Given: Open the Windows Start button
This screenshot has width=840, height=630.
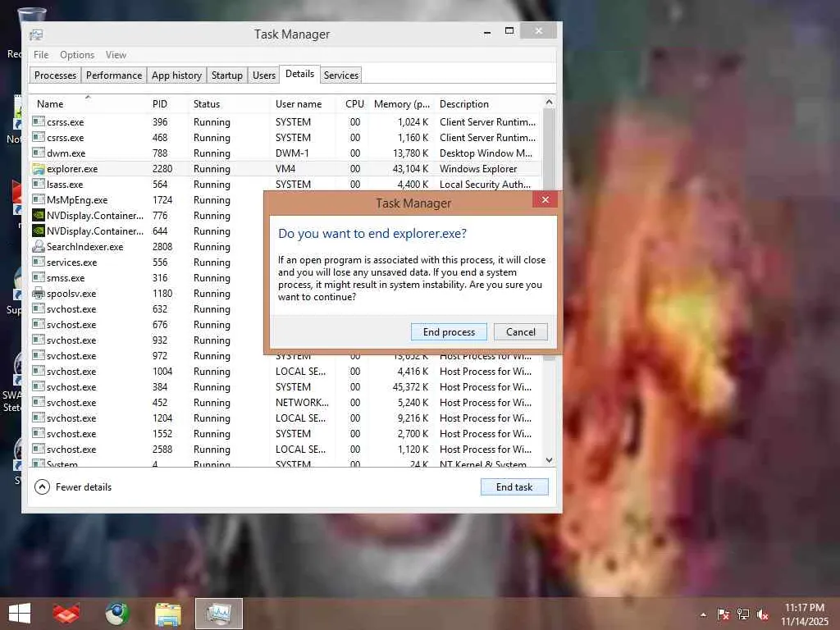Looking at the screenshot, I should coord(20,614).
